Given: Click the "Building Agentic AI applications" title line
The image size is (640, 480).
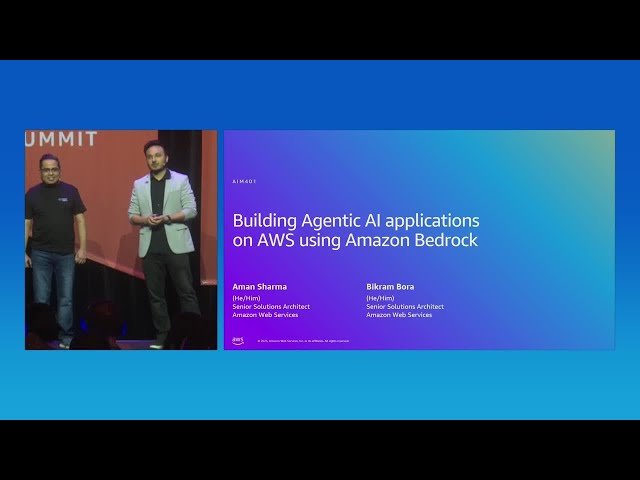Looking at the screenshot, I should click(x=355, y=220).
